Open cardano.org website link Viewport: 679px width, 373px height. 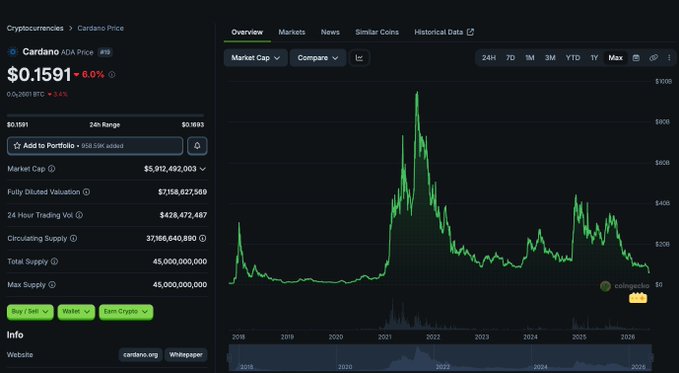tap(140, 355)
